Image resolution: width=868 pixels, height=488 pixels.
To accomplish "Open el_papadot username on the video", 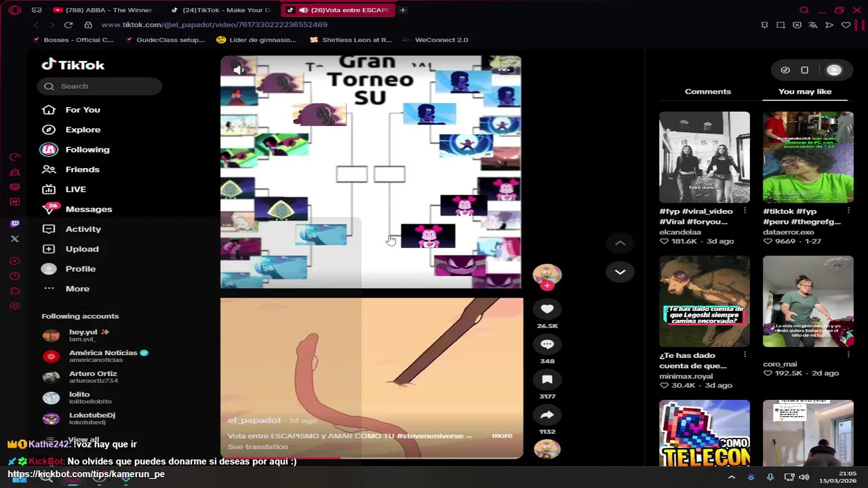I will point(254,420).
